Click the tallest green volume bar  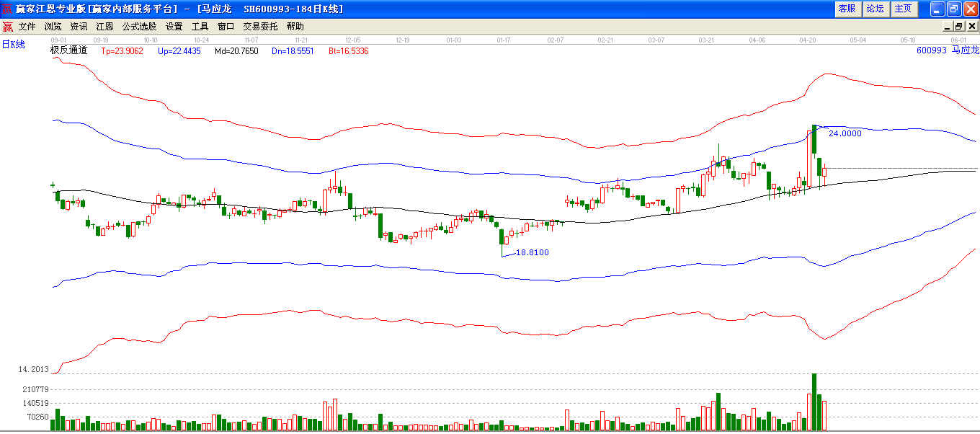814,402
